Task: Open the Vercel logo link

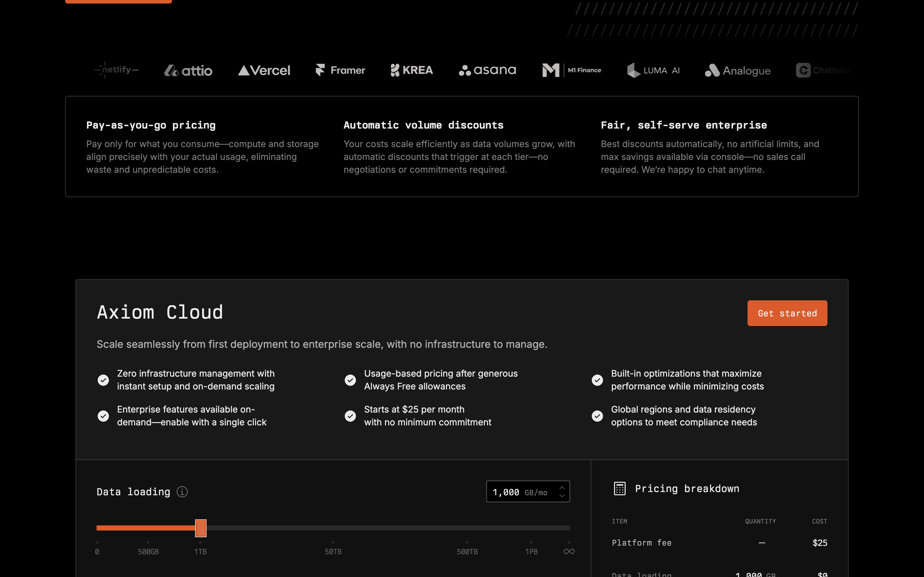Action: pos(264,70)
